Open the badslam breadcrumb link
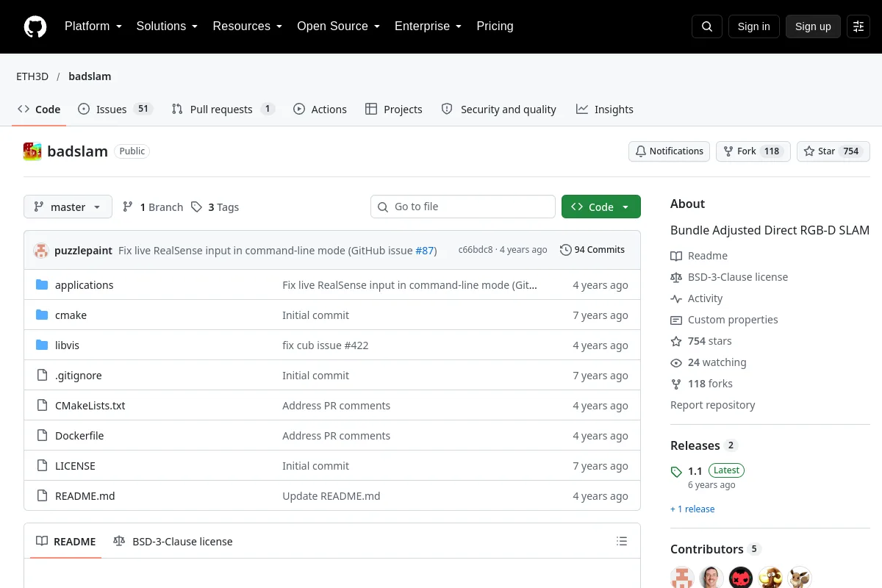Screen dimensions: 882x588 pyautogui.click(x=90, y=76)
